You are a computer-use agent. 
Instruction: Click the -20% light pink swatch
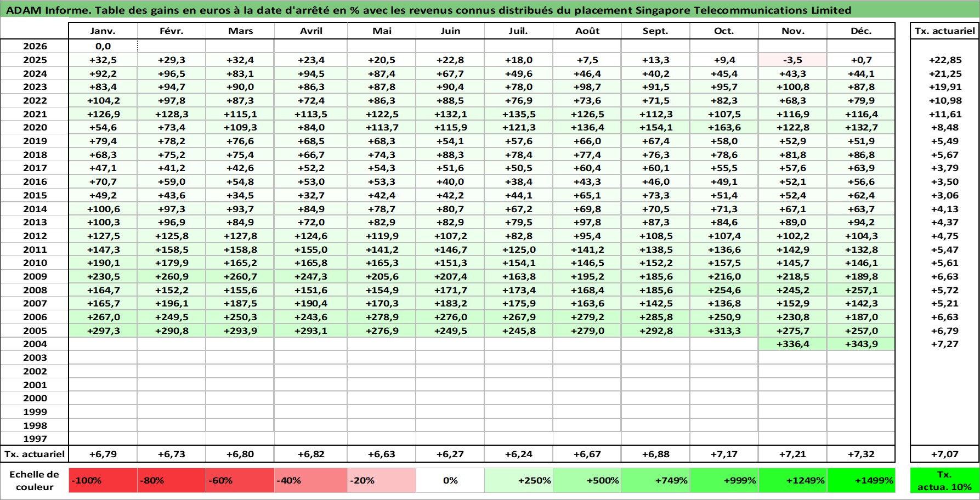tap(382, 481)
